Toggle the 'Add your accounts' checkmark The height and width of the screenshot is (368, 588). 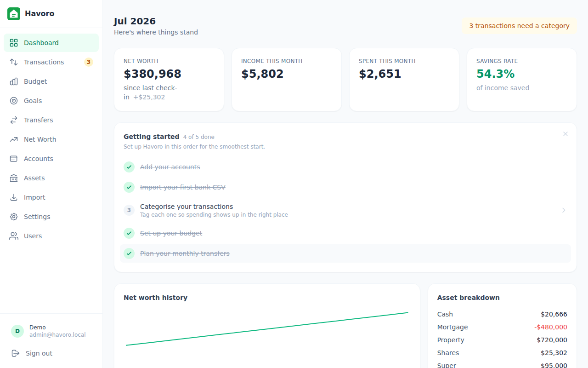[x=129, y=167]
